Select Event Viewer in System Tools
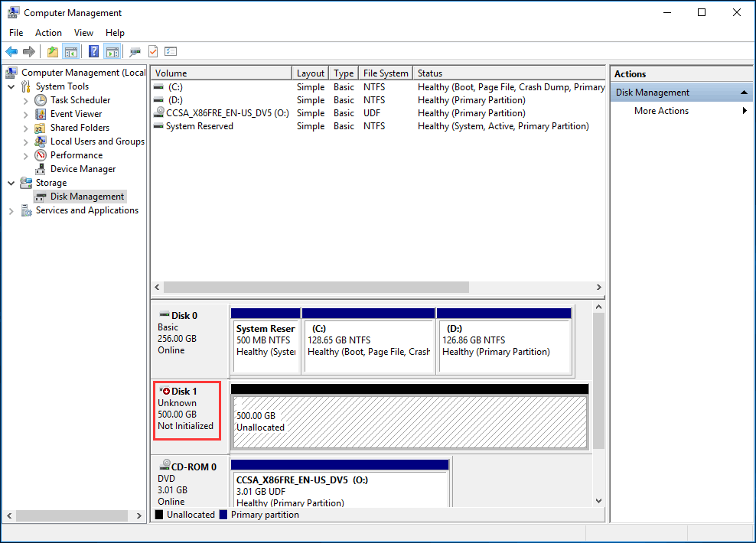Screen dimensions: 756x543 coord(76,114)
